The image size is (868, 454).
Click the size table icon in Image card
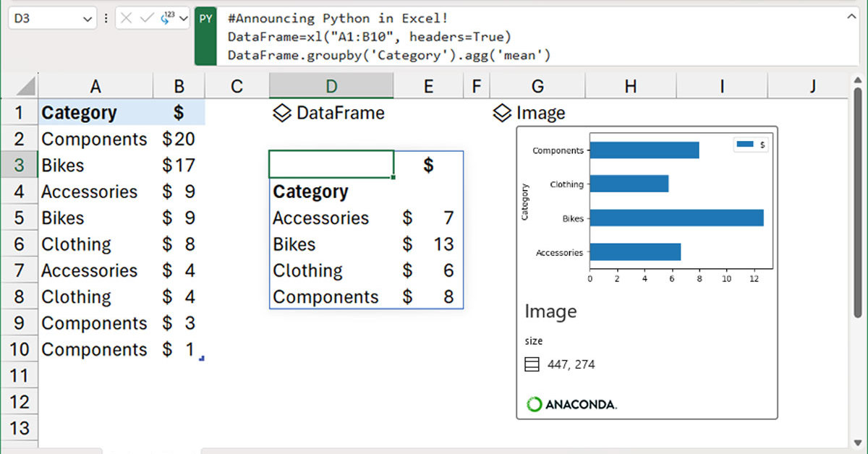(532, 364)
